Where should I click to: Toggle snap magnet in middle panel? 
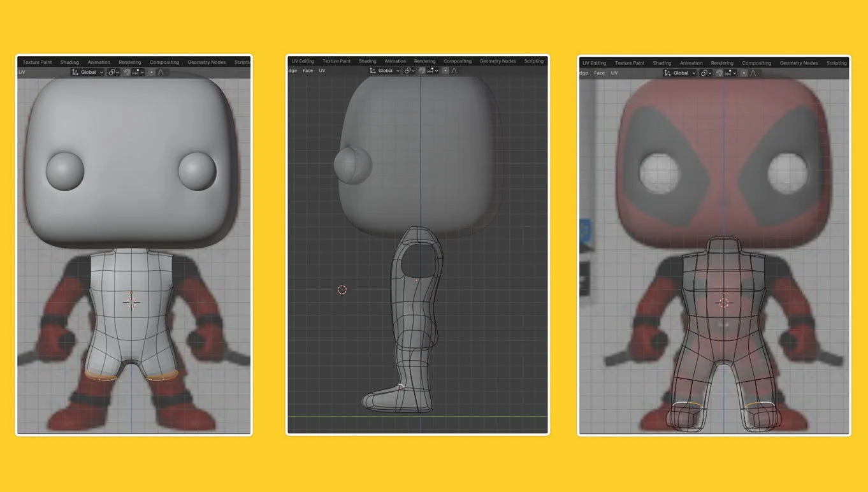click(x=423, y=71)
